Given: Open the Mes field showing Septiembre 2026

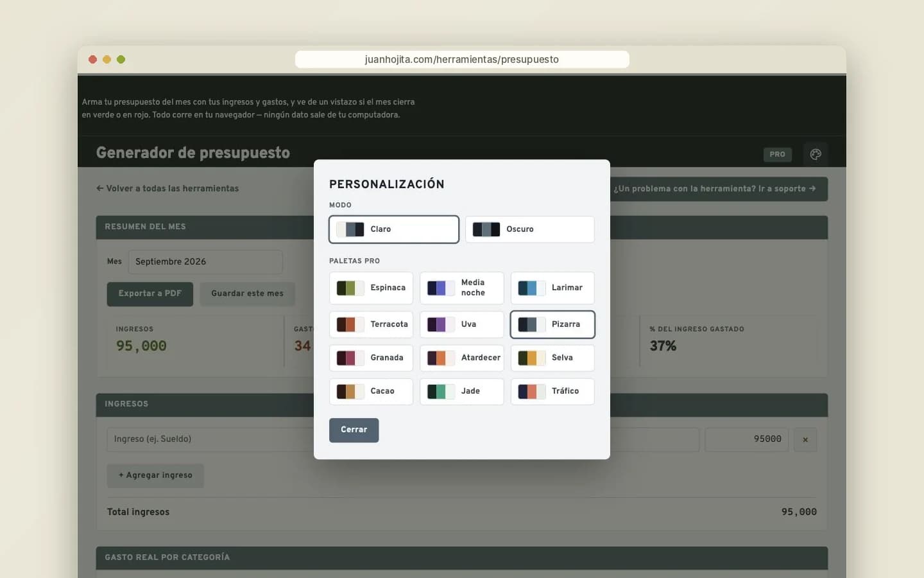Looking at the screenshot, I should [205, 262].
